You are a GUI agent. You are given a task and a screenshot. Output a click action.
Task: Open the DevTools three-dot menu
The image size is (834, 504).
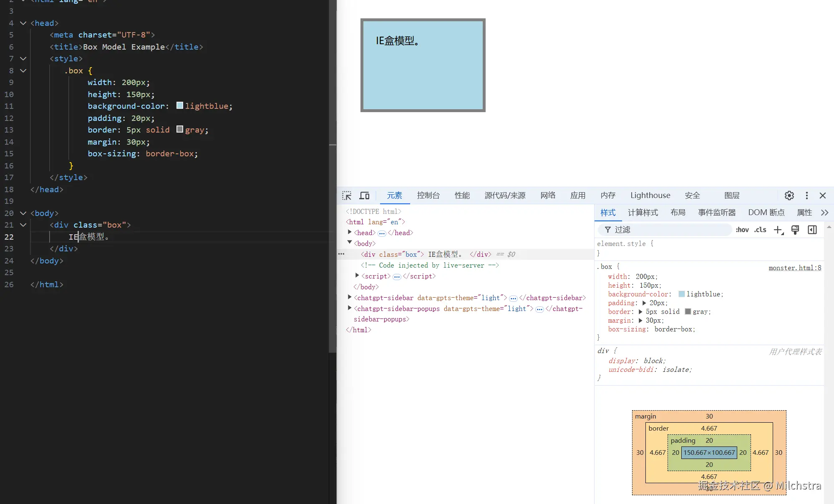tap(806, 196)
